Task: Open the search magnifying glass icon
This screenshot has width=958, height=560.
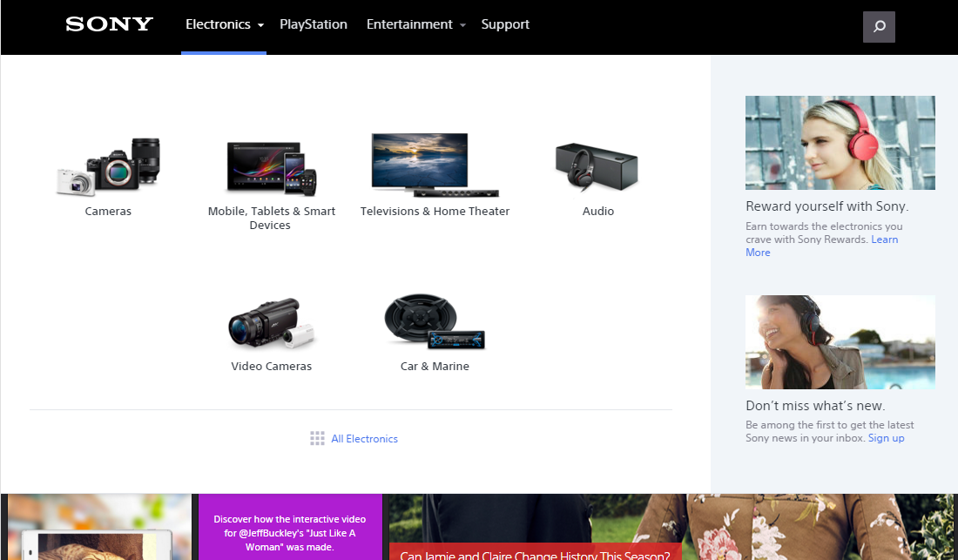Action: [x=878, y=26]
